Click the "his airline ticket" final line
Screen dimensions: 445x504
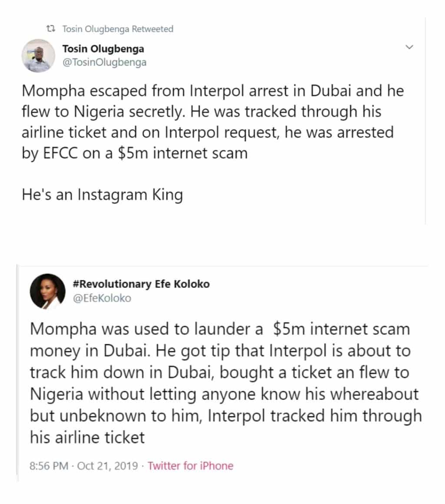point(87,437)
